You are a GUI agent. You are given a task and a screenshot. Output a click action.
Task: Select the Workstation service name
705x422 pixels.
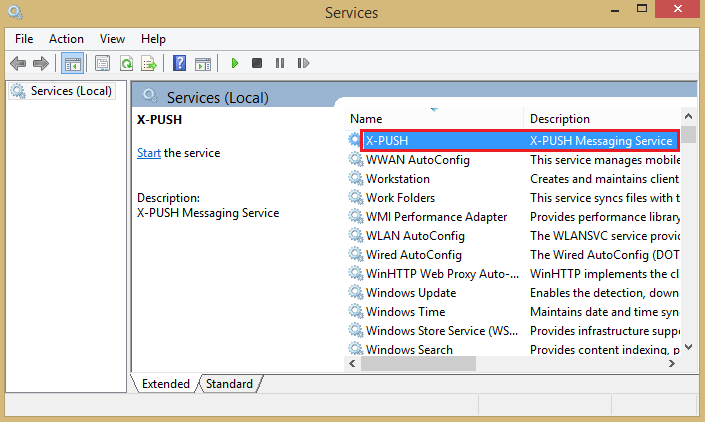click(398, 179)
